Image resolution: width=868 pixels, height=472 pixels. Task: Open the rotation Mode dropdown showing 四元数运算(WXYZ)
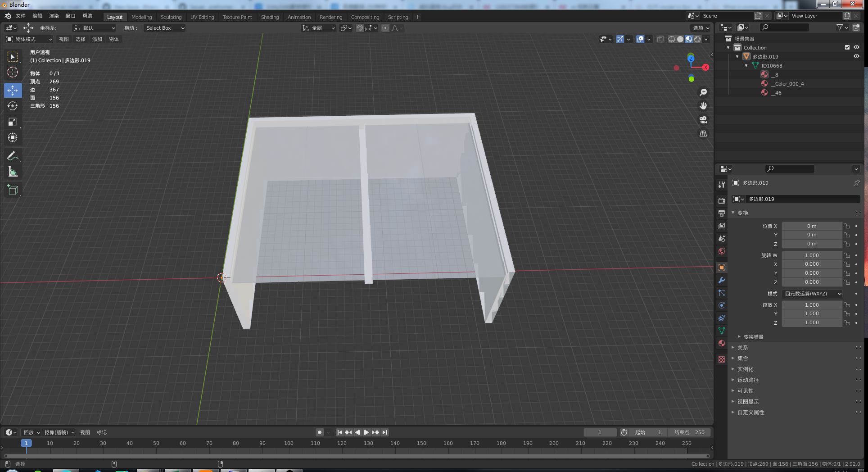click(x=812, y=294)
